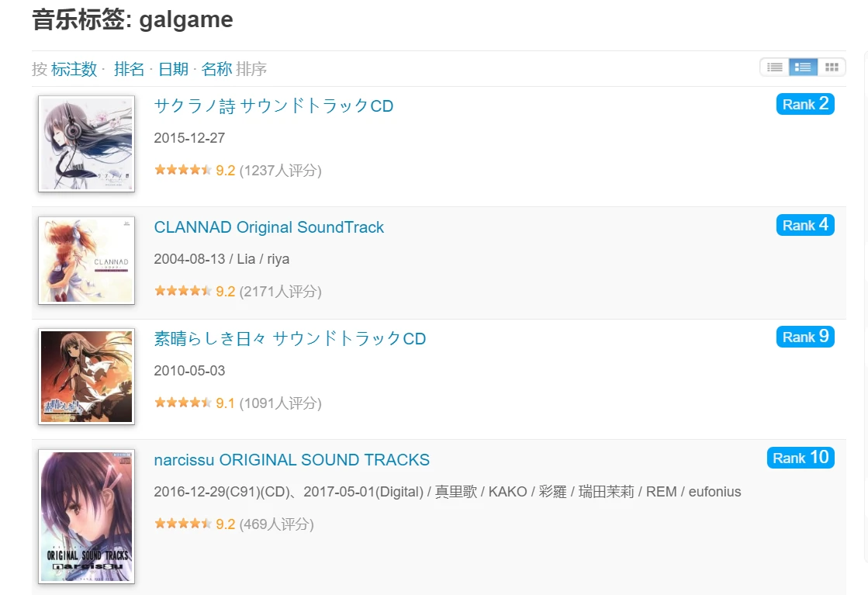Screen dimensions: 868x595
Task: Click the Rank 4 badge
Action: pos(805,225)
